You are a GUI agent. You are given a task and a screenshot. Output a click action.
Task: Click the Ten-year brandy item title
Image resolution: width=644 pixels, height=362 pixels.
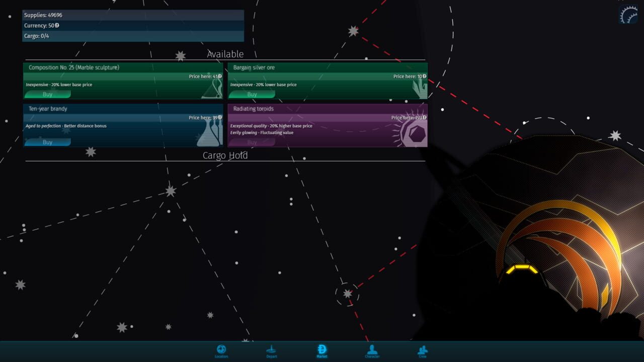point(48,109)
